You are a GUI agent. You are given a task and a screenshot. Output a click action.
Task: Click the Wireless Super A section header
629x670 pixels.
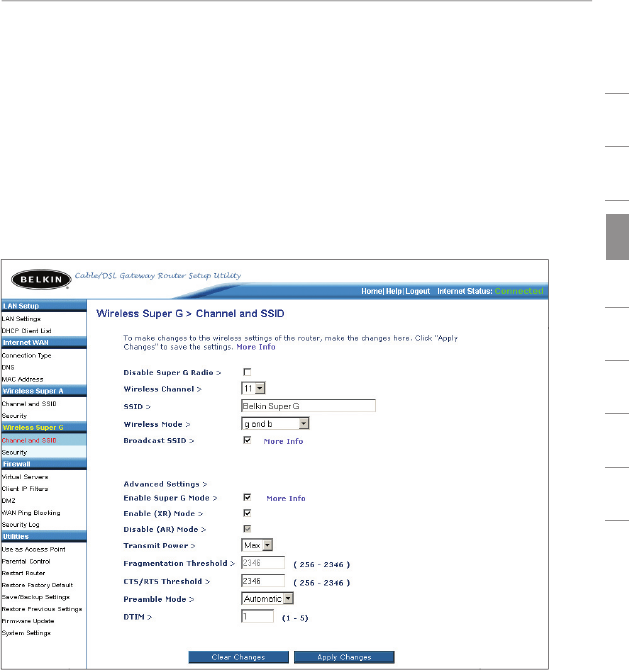click(x=44, y=391)
